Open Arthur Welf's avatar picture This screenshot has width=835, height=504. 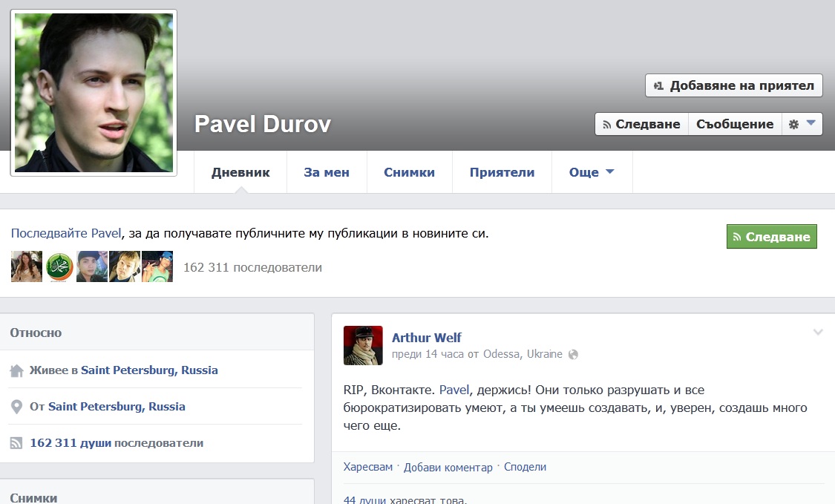click(363, 345)
